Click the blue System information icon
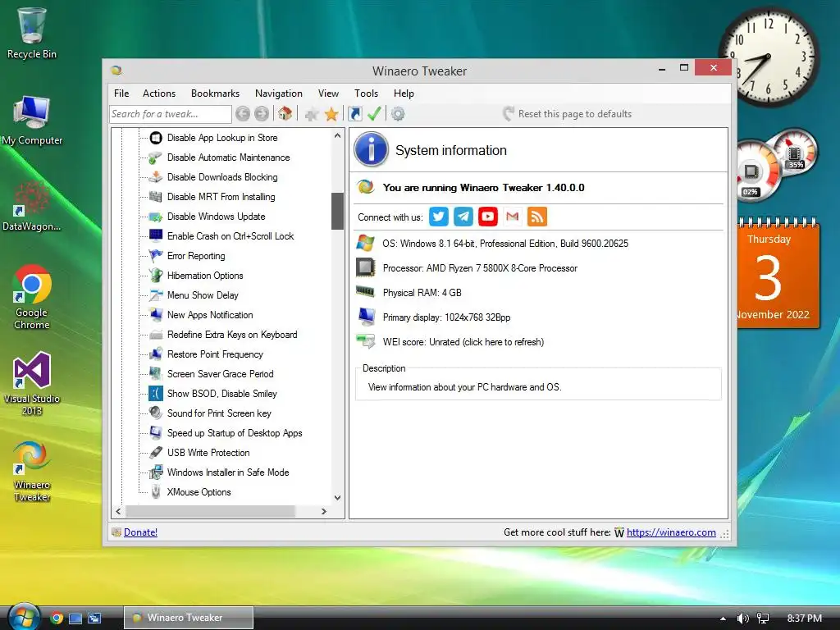 372,149
